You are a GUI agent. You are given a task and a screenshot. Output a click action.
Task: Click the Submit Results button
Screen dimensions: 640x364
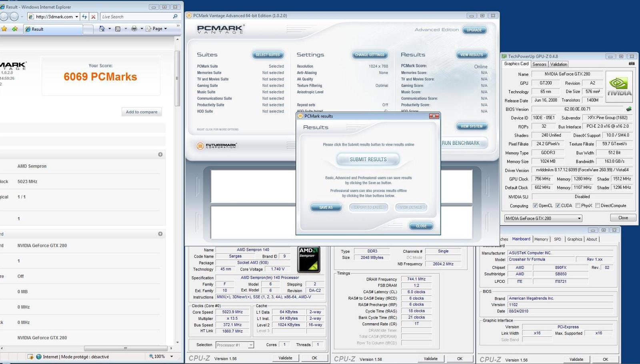[368, 159]
